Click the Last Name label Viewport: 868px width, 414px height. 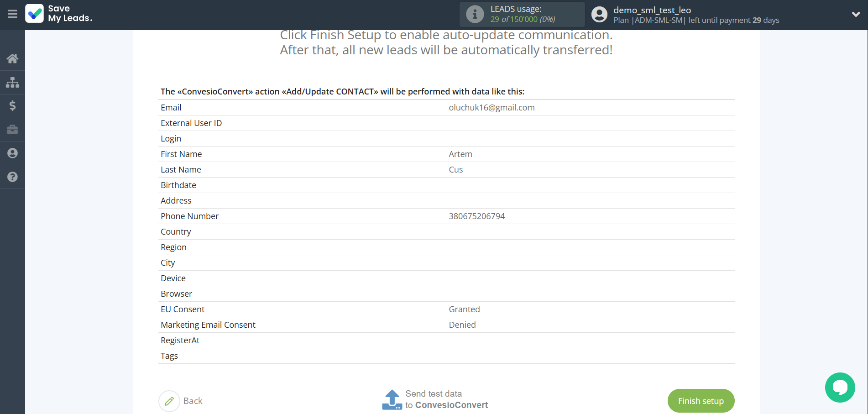click(x=181, y=169)
